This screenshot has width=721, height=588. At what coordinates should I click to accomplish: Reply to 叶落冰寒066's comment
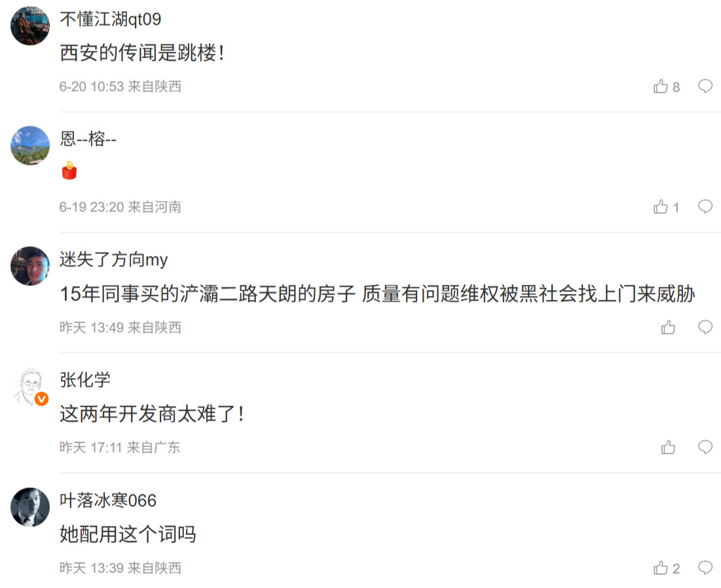click(x=705, y=568)
